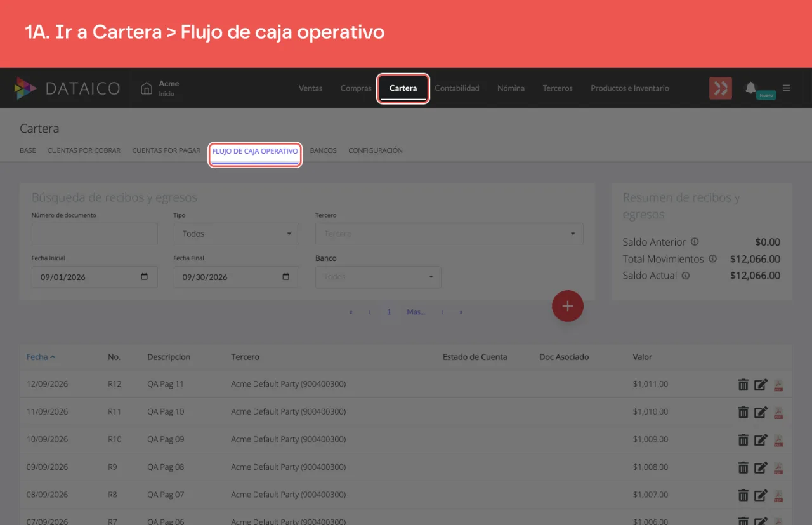This screenshot has width=812, height=525.
Task: Go to the first page arrow
Action: (350, 312)
